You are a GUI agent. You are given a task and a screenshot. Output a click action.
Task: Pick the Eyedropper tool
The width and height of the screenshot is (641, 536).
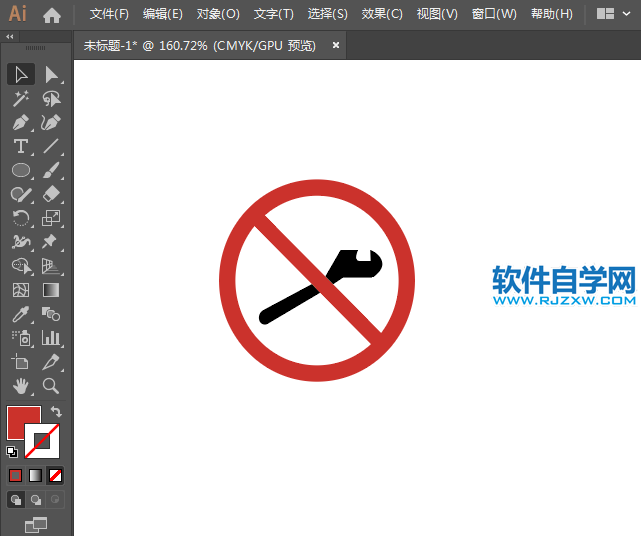coord(21,314)
